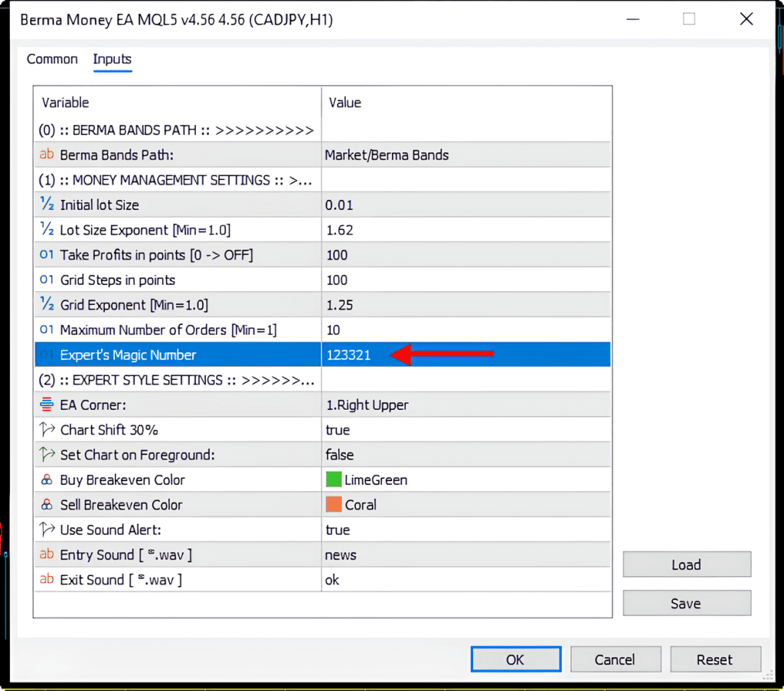Image resolution: width=784 pixels, height=691 pixels.
Task: Select the Initial lot Size label
Action: click(x=100, y=205)
